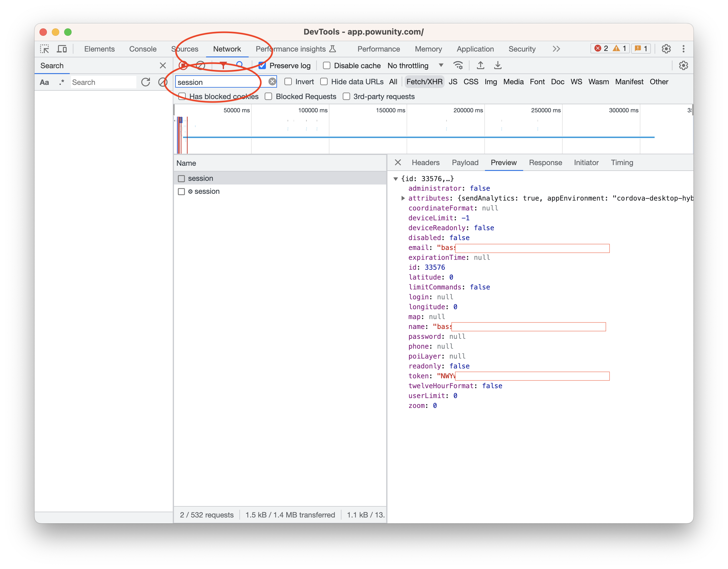Click the refresh search icon
The height and width of the screenshot is (569, 728).
(146, 82)
